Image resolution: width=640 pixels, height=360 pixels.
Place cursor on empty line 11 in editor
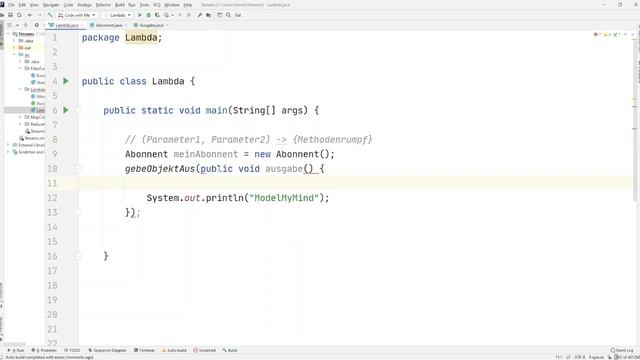pyautogui.click(x=355, y=183)
